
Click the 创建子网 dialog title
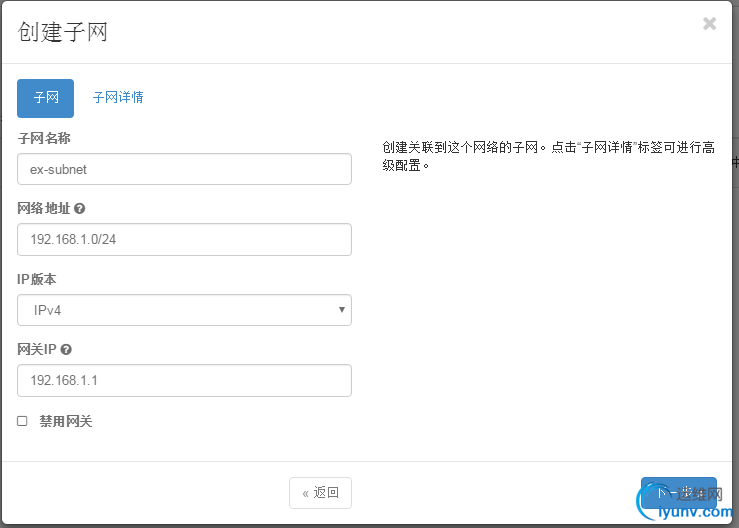click(62, 32)
